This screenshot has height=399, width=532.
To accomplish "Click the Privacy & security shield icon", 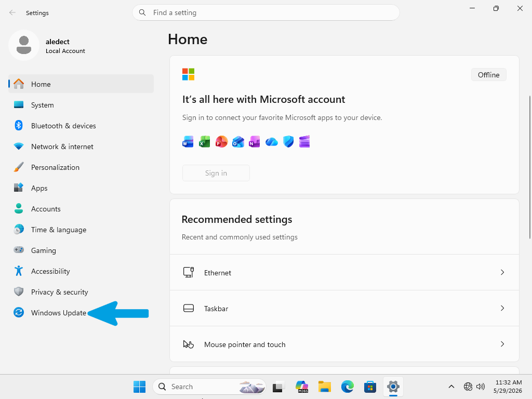I will (x=19, y=291).
